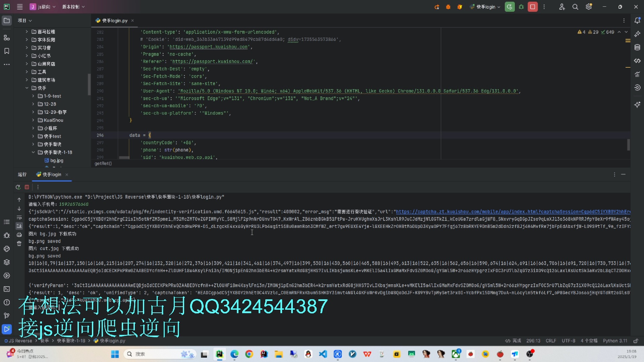Open the Structure tool window icon
Screen dimensions: 644x362
7,38
